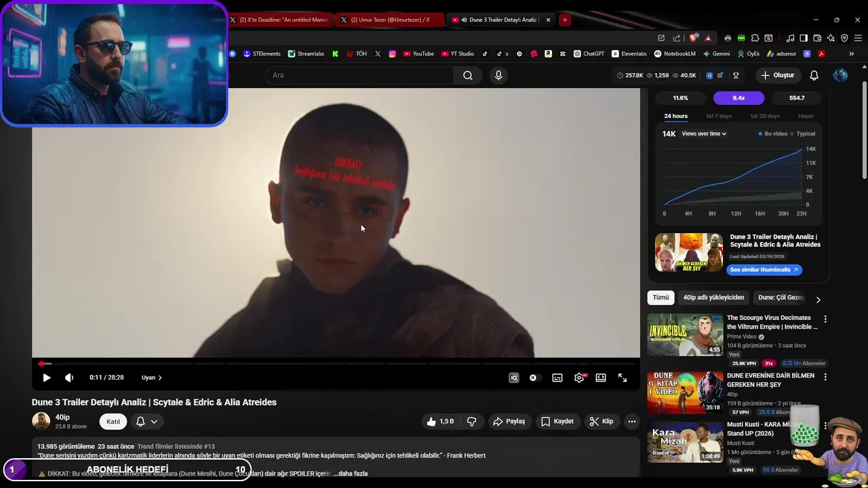The width and height of the screenshot is (868, 488).
Task: Toggle subtitles/captions in the player
Action: coord(557,378)
